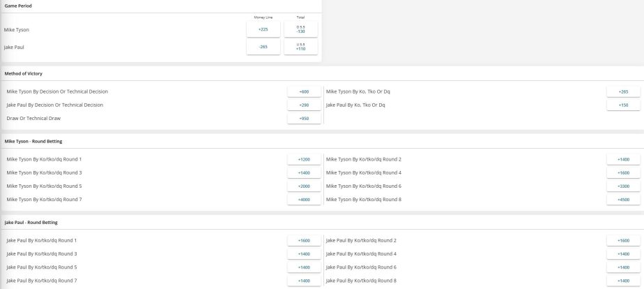Click 'Jake Paul By Ko/tko/dq Round 3' label
Viewport: 644px width, 289px height.
pyautogui.click(x=42, y=253)
